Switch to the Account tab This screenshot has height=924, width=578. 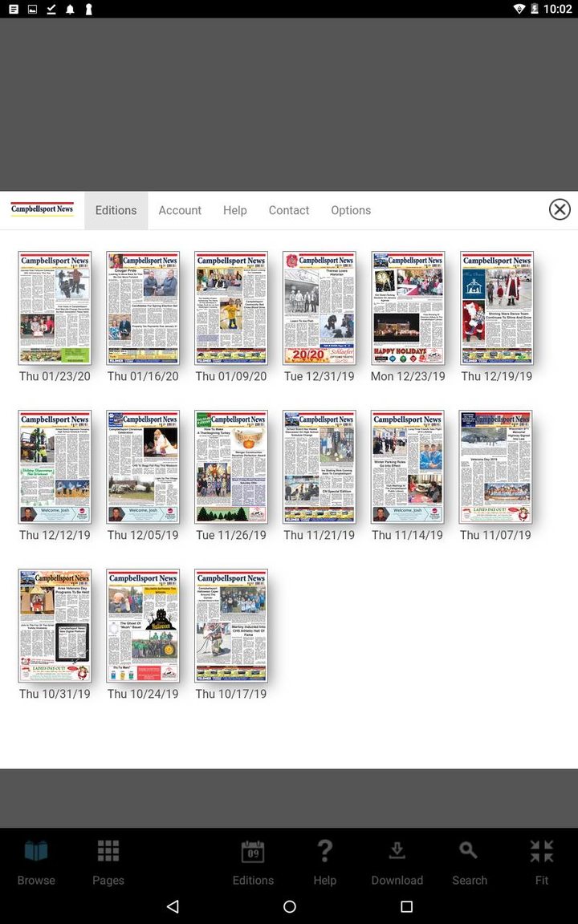[x=180, y=210]
